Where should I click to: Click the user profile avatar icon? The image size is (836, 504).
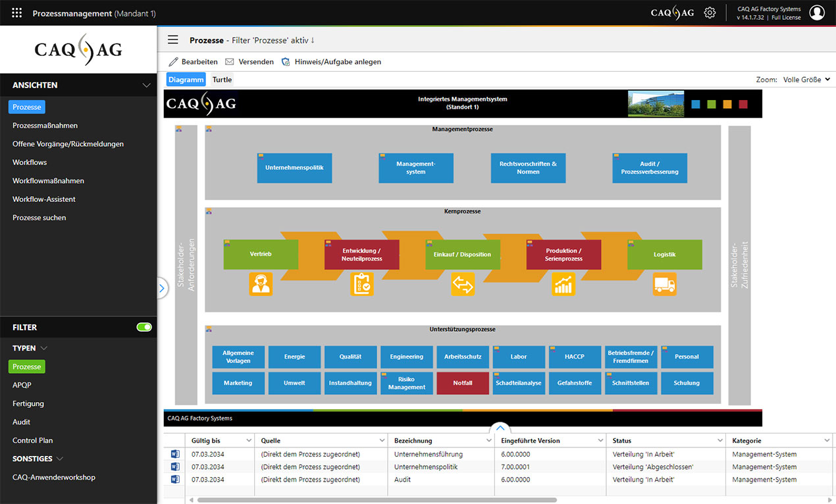817,13
